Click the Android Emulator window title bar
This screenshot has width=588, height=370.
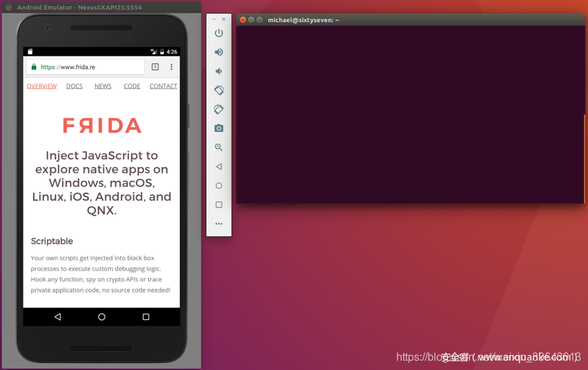[x=101, y=7]
